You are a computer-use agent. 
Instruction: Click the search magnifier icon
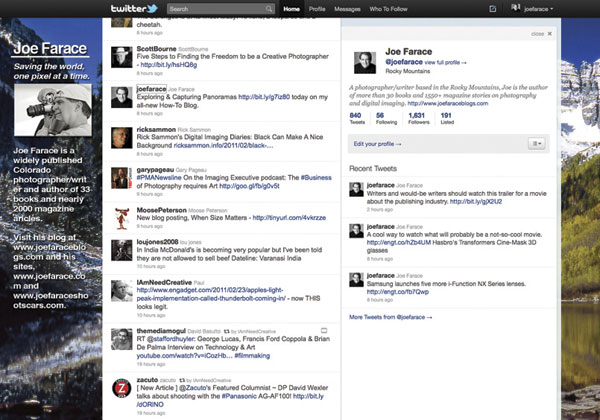tap(269, 9)
